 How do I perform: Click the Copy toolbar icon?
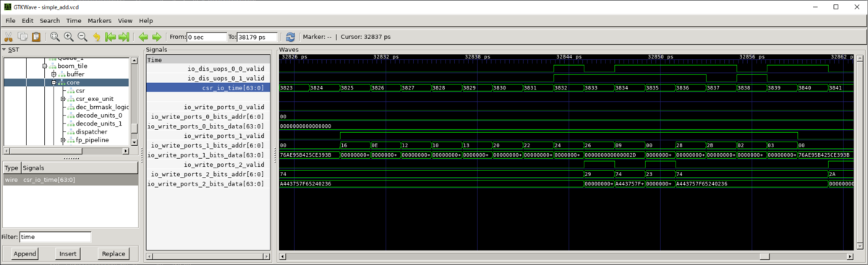pyautogui.click(x=22, y=37)
